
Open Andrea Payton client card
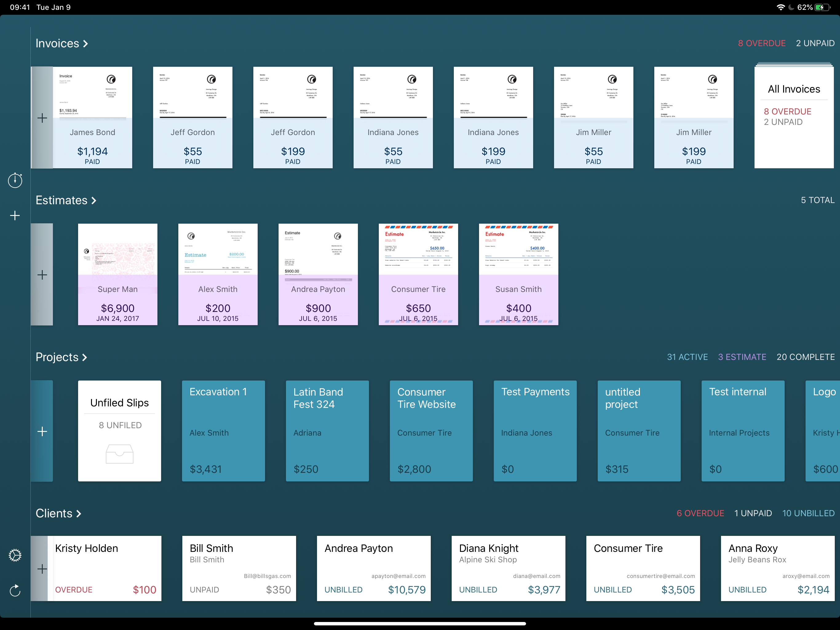[374, 569]
